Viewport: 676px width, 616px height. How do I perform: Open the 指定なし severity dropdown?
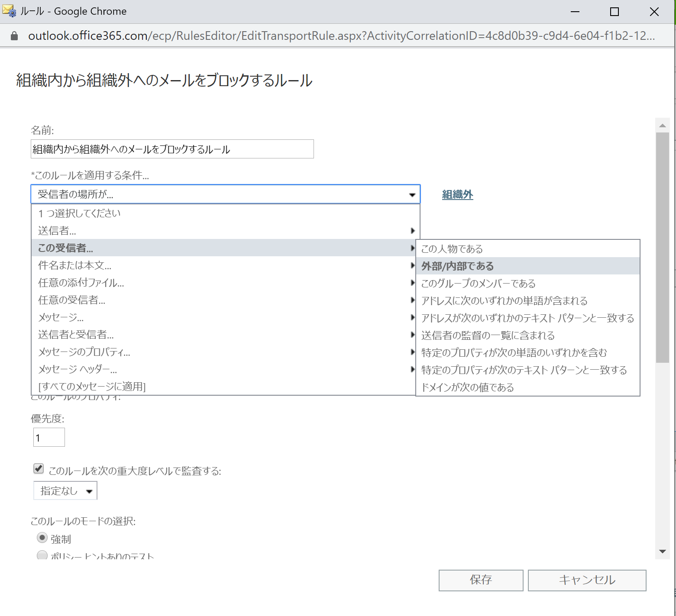[65, 491]
